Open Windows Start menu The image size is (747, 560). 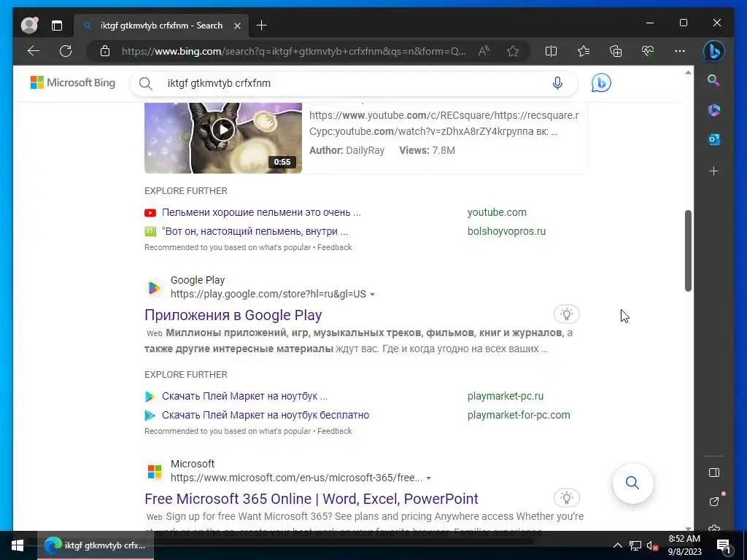(18, 545)
